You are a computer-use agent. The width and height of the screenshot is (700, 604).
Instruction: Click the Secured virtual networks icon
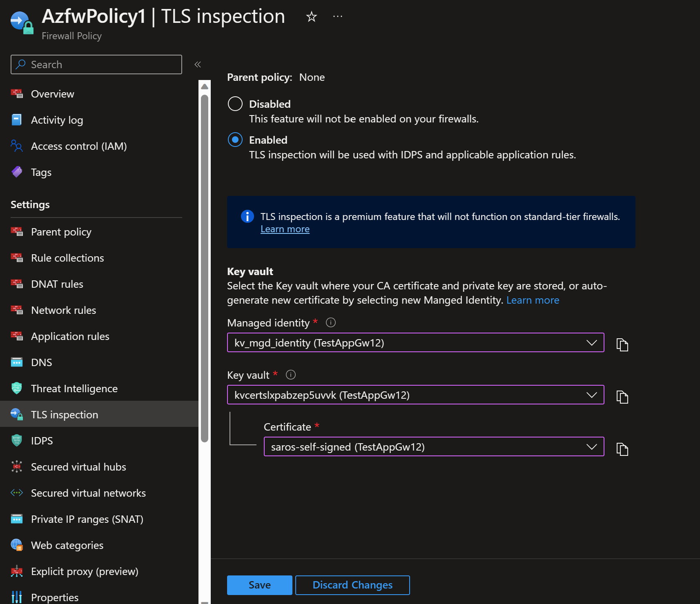[17, 493]
